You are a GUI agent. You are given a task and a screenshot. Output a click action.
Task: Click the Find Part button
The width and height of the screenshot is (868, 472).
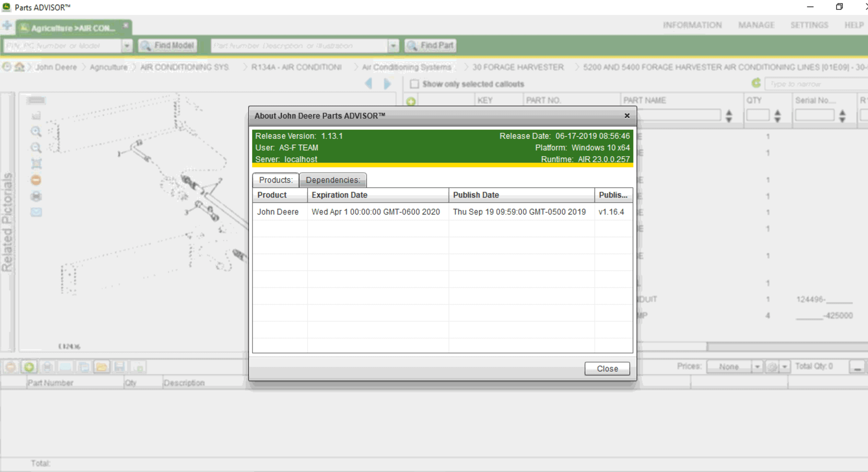[x=431, y=45]
